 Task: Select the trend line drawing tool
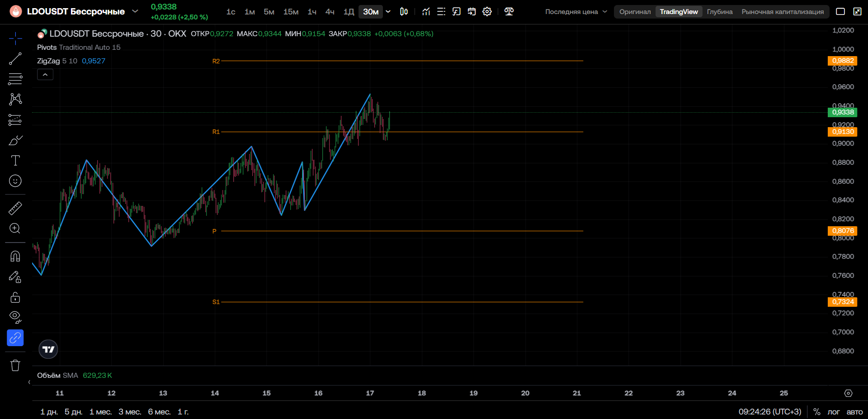[x=15, y=59]
